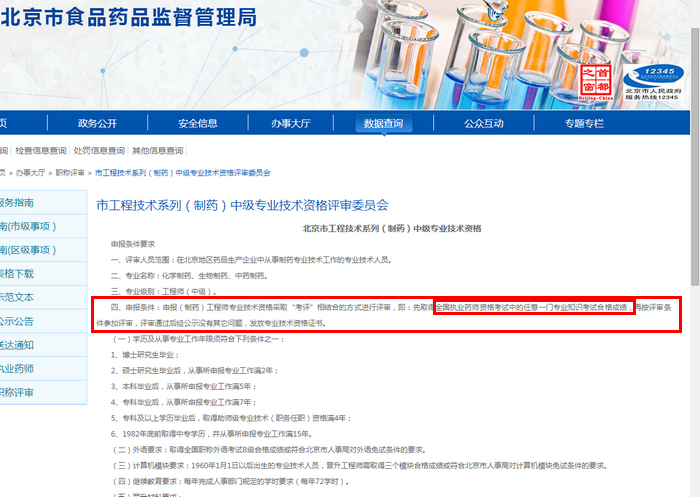
Task: Select 公示公告 in the left sidebar
Action: pos(16,321)
